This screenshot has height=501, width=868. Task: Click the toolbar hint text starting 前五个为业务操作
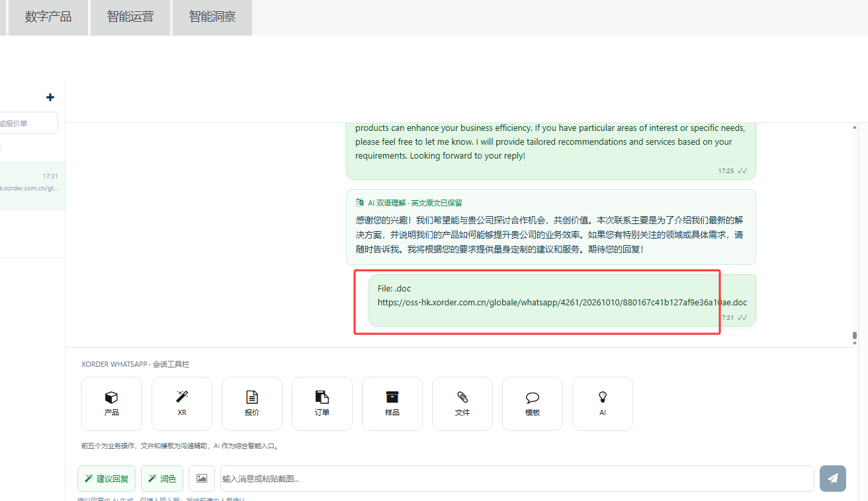coord(180,446)
